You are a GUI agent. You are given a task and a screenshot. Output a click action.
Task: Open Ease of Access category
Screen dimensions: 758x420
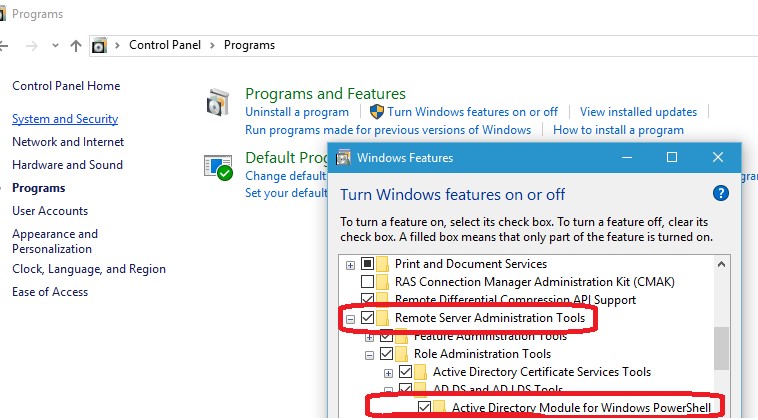50,292
